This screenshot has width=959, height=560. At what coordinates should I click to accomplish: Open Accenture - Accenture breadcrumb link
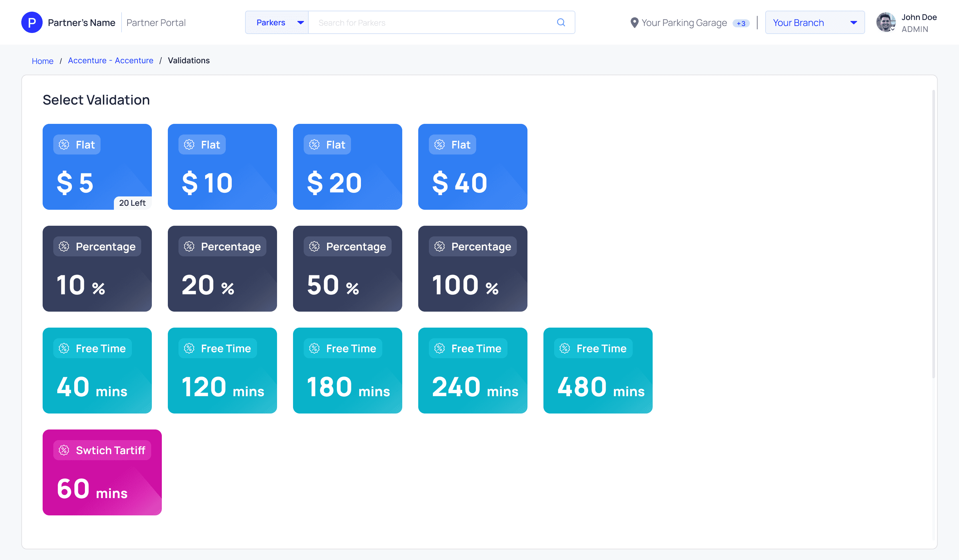[x=110, y=61]
